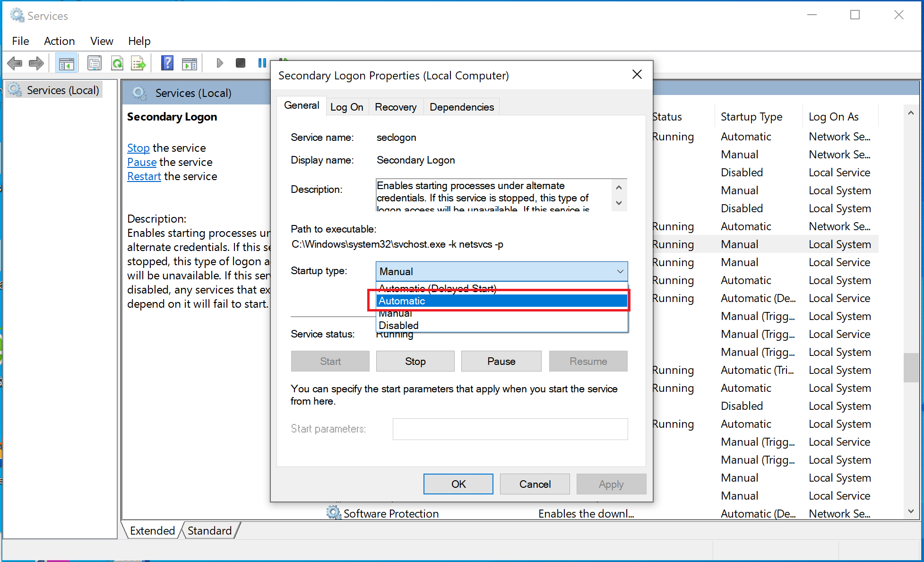The width and height of the screenshot is (924, 562).
Task: Open the Action menu
Action: 59,41
